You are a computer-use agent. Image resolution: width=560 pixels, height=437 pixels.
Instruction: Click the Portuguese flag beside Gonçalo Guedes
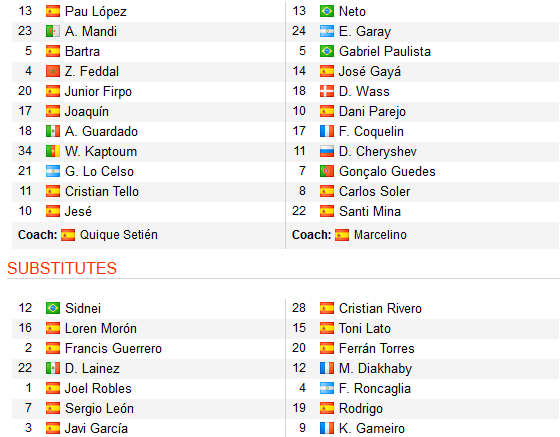coord(327,171)
